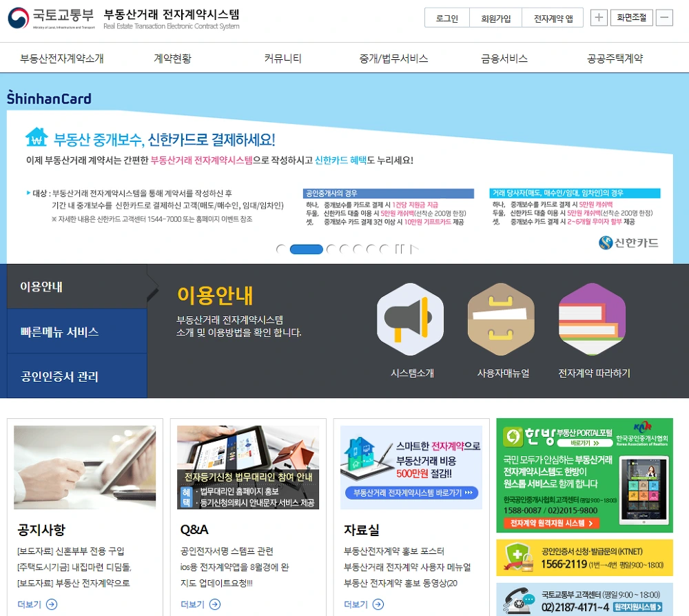The image size is (689, 616).
Task: Click the plus zoom-in screen button
Action: tap(599, 18)
